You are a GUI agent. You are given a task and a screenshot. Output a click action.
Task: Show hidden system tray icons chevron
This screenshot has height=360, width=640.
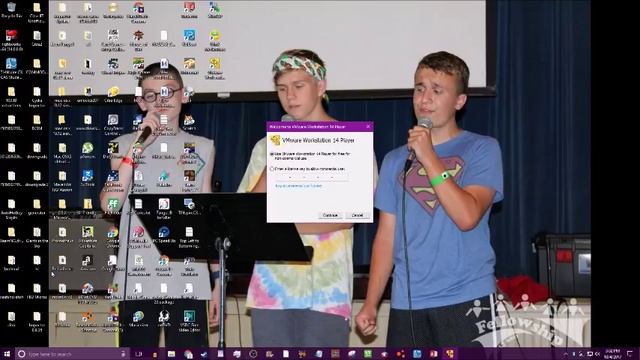565,354
